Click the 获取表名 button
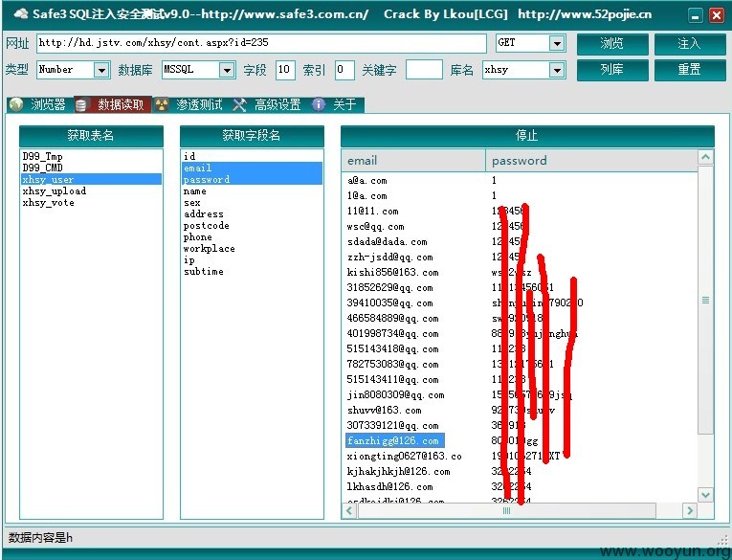This screenshot has height=560, width=732. 91,136
